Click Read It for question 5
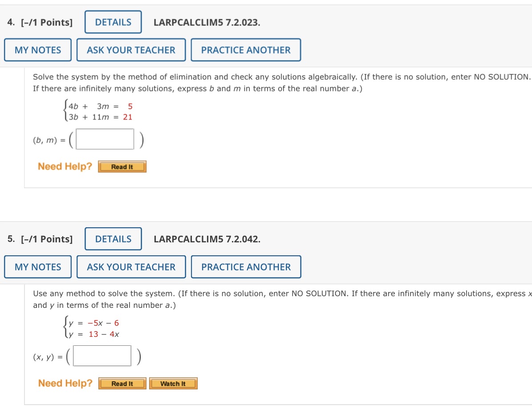 click(122, 383)
